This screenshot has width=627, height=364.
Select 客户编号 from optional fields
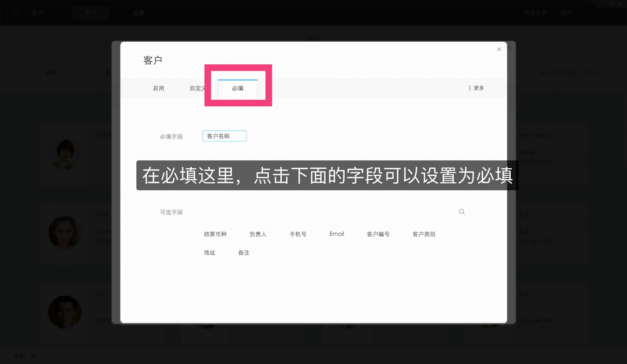click(x=378, y=234)
